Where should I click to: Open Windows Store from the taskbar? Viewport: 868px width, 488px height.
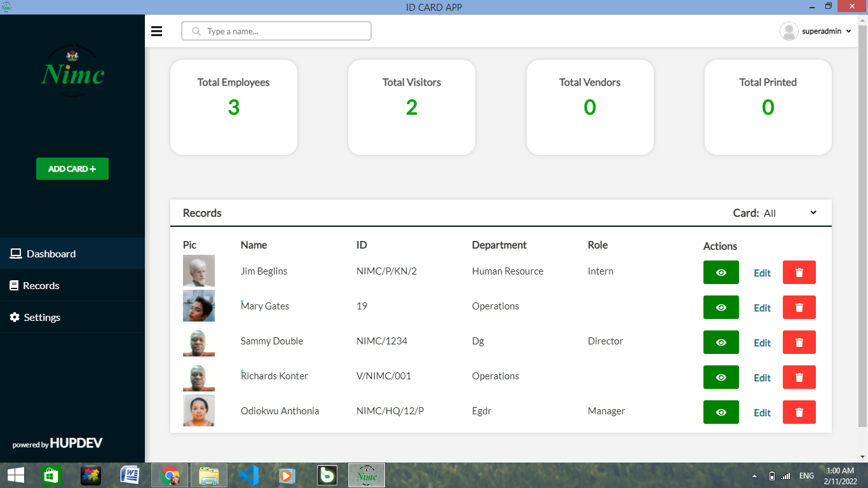coord(51,475)
